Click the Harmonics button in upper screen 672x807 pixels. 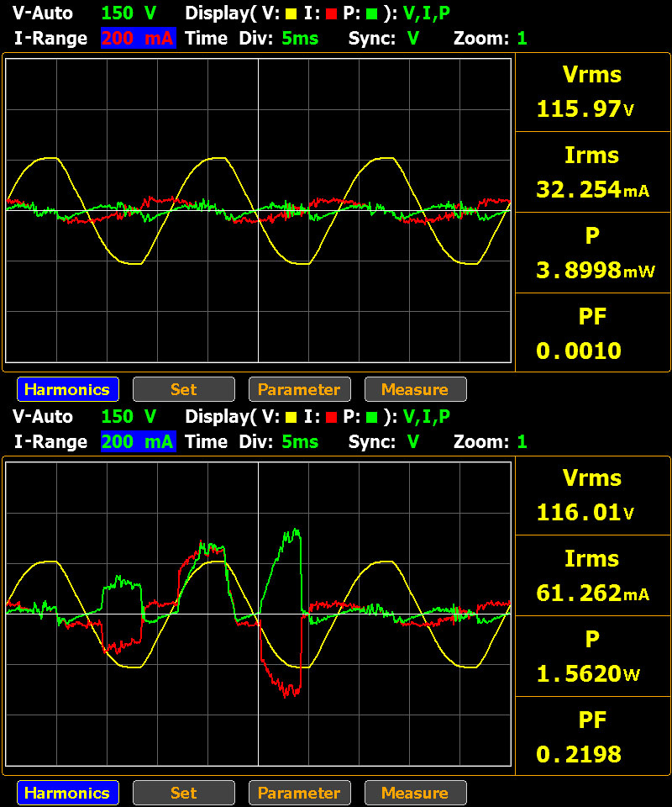coord(68,389)
